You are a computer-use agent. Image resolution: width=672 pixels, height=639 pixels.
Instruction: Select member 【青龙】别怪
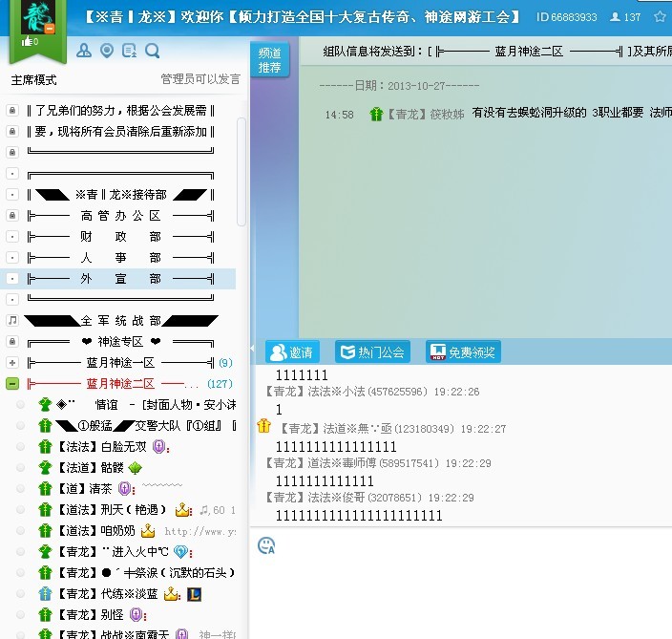[91, 615]
